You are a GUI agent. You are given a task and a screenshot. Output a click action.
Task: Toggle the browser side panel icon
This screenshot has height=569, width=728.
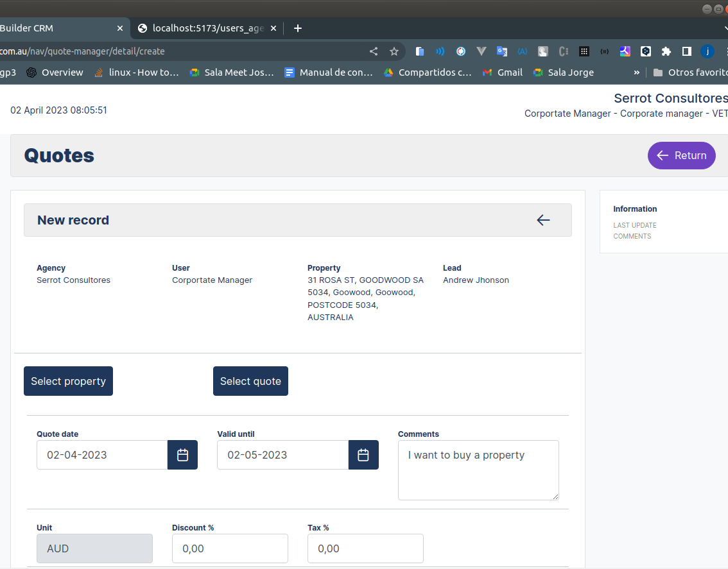pos(686,51)
